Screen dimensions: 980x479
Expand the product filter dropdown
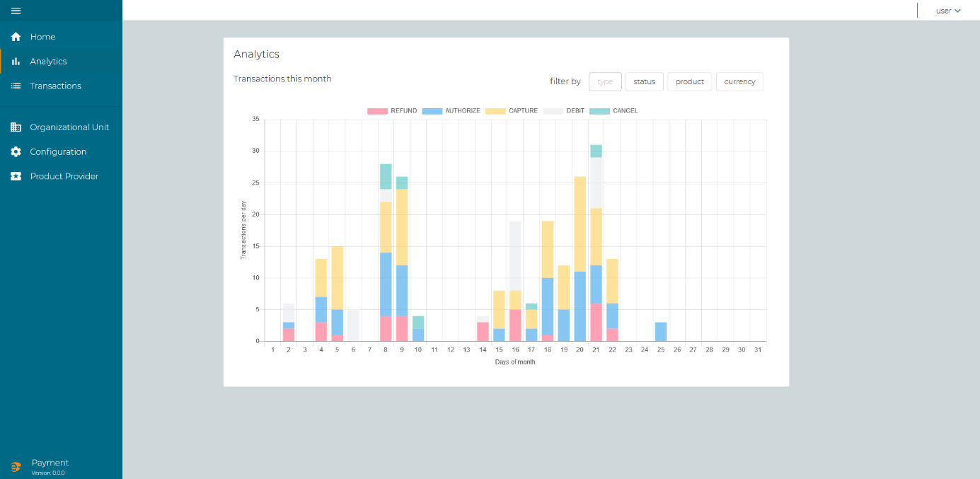pos(689,82)
